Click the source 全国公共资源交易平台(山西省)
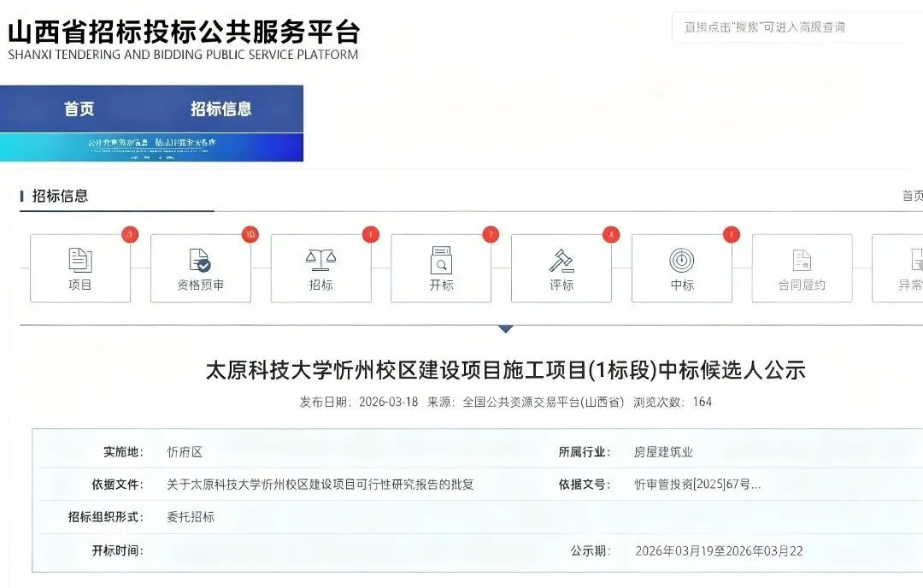 pos(543,402)
